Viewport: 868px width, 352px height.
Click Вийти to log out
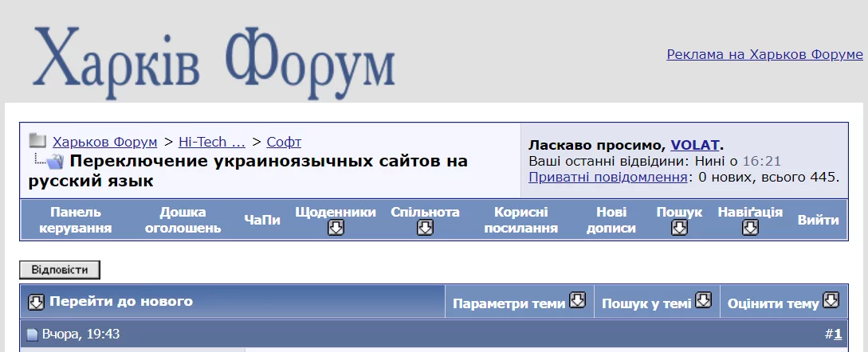click(818, 221)
